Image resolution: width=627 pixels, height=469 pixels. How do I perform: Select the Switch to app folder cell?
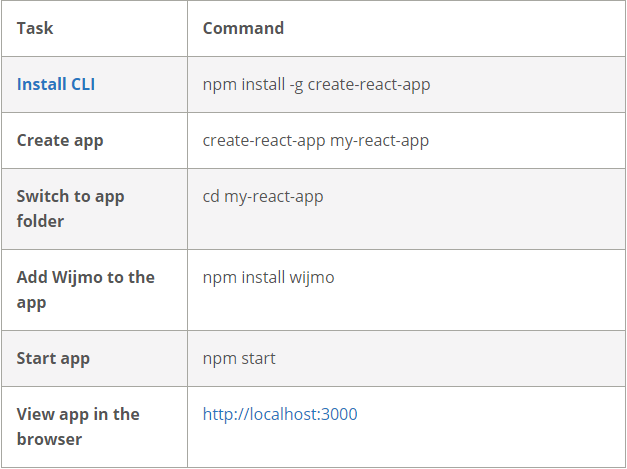click(69, 208)
